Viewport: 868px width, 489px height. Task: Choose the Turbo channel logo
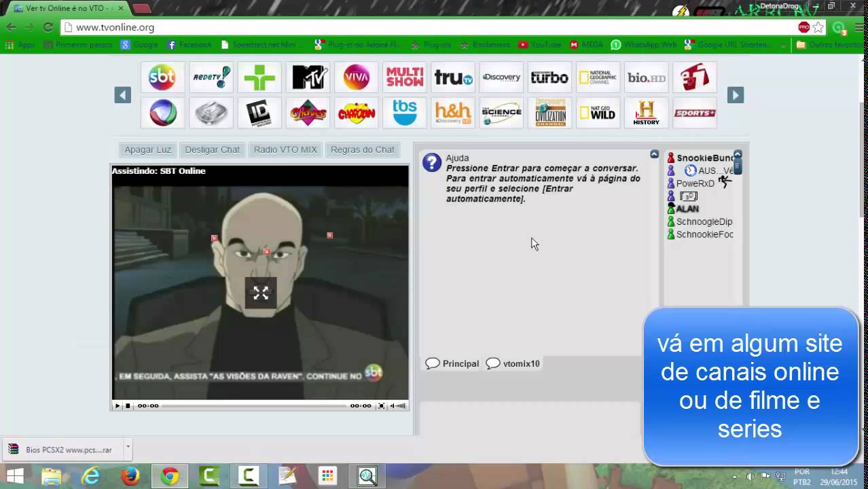pyautogui.click(x=549, y=77)
